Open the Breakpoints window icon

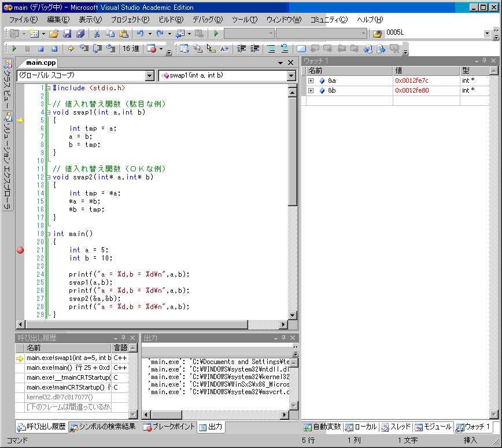(152, 49)
